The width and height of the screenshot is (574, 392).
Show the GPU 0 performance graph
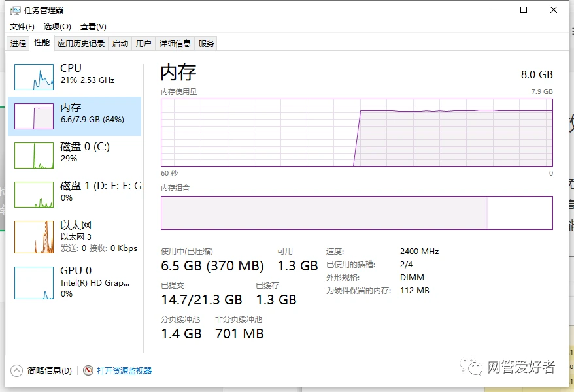coord(34,283)
